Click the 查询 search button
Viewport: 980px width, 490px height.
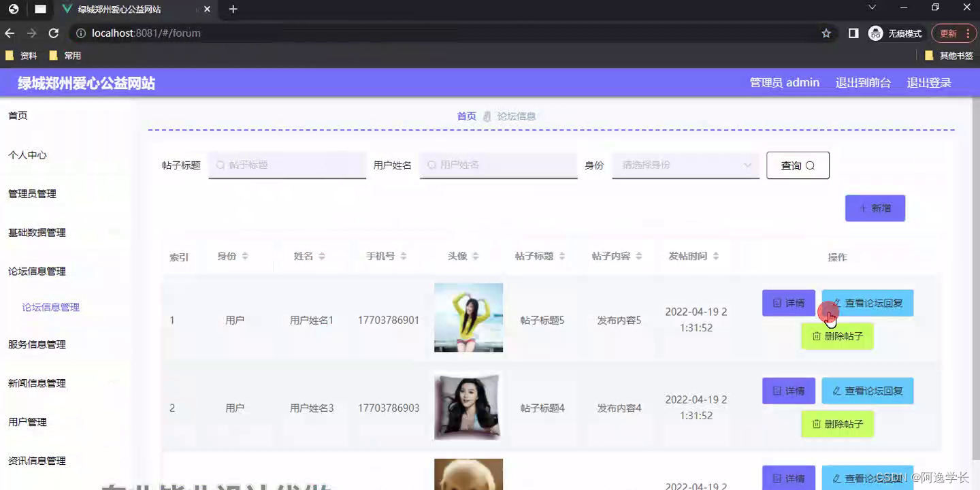tap(798, 165)
